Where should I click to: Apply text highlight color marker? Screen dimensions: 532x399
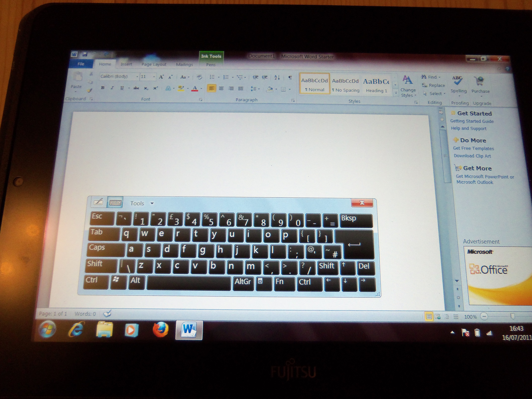click(181, 88)
